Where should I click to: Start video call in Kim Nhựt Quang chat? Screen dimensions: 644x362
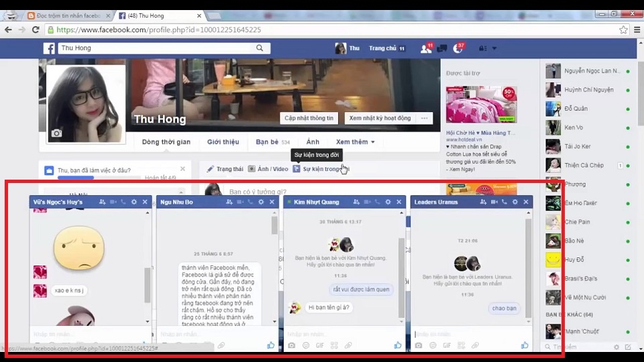click(367, 202)
